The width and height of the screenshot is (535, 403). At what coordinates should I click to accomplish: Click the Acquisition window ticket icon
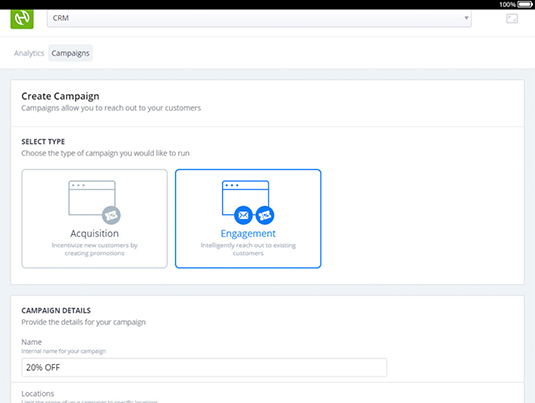(x=111, y=215)
